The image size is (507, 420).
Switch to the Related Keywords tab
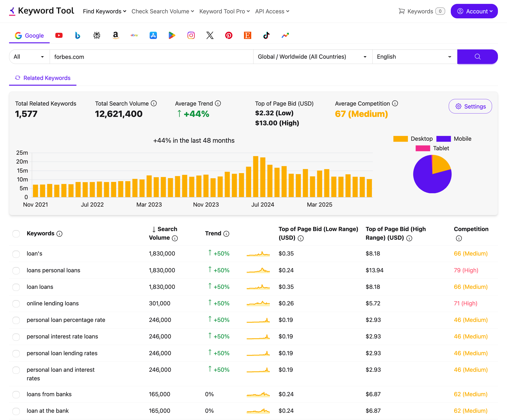tap(42, 78)
